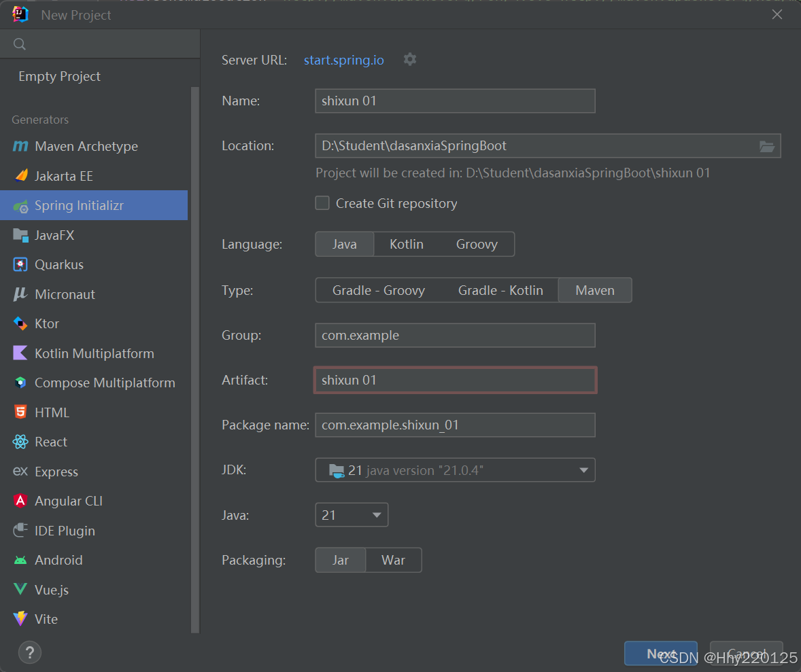
Task: Open the start.spring.io link
Action: 343,60
